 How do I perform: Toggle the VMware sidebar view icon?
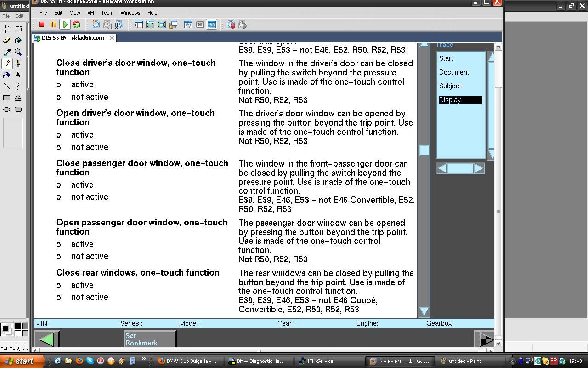pos(138,24)
